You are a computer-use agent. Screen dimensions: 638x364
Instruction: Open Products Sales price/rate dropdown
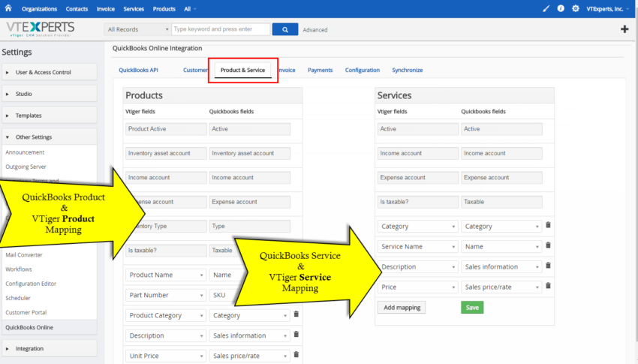[249, 356]
